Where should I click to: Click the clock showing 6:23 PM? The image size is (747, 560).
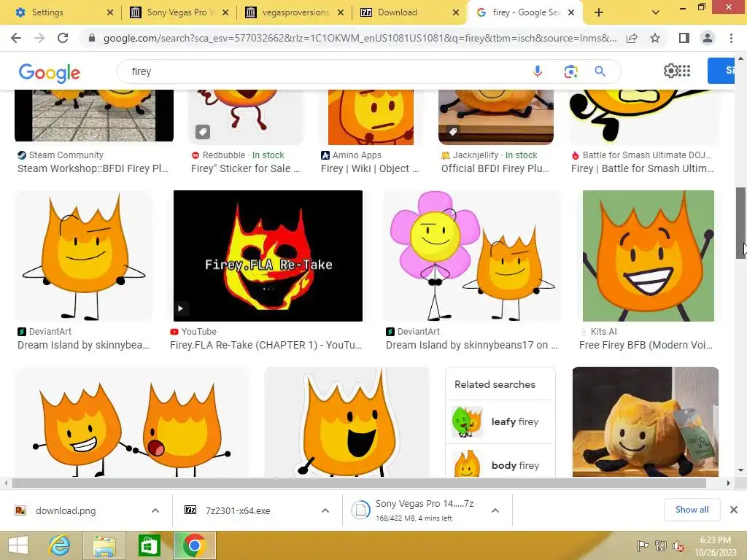pyautogui.click(x=715, y=540)
